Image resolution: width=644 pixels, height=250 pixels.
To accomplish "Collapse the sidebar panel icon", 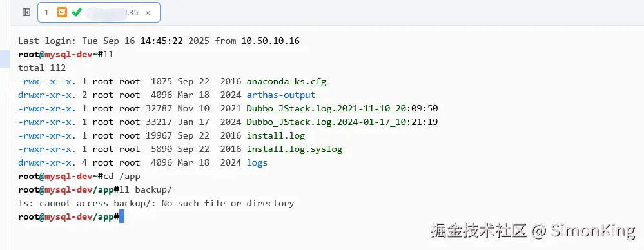I will pyautogui.click(x=26, y=12).
